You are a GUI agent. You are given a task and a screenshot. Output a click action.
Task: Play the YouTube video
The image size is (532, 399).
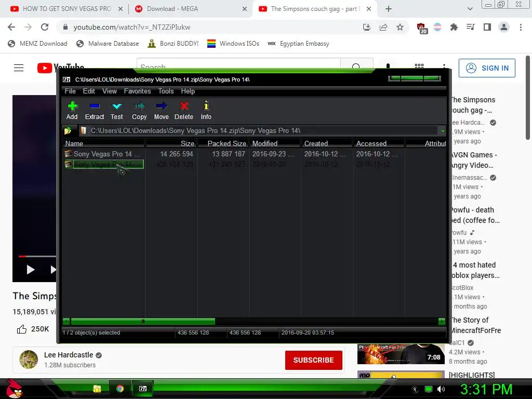[x=31, y=270]
